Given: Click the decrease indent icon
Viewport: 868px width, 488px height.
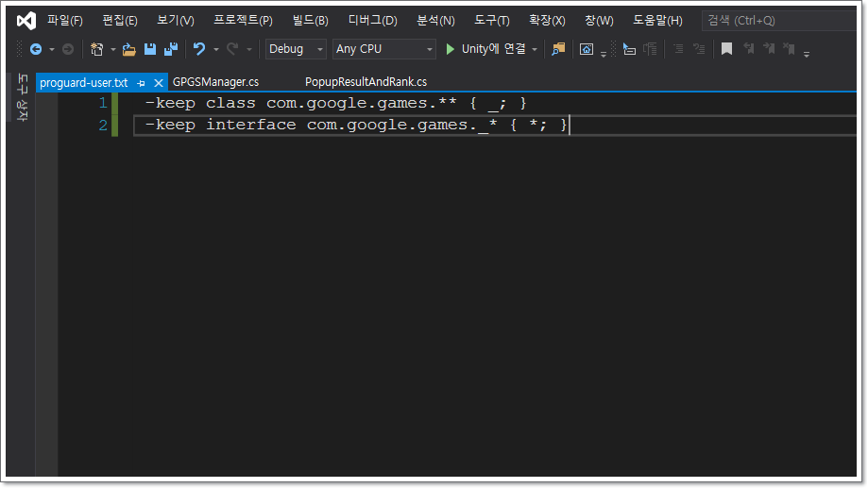Looking at the screenshot, I should (678, 49).
